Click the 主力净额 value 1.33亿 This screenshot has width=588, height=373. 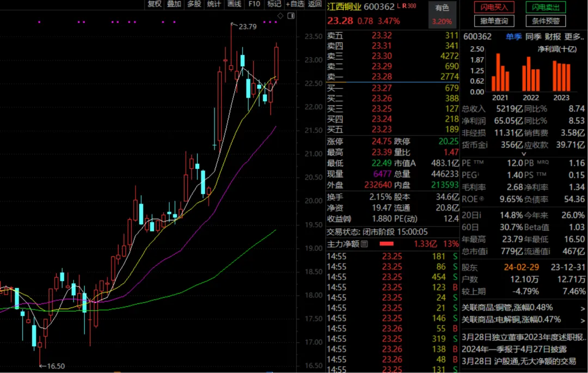[425, 244]
